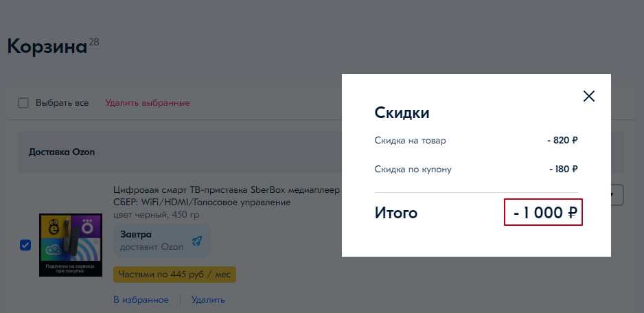This screenshot has width=644, height=313.
Task: Click Удалить выбранные link
Action: tap(148, 103)
